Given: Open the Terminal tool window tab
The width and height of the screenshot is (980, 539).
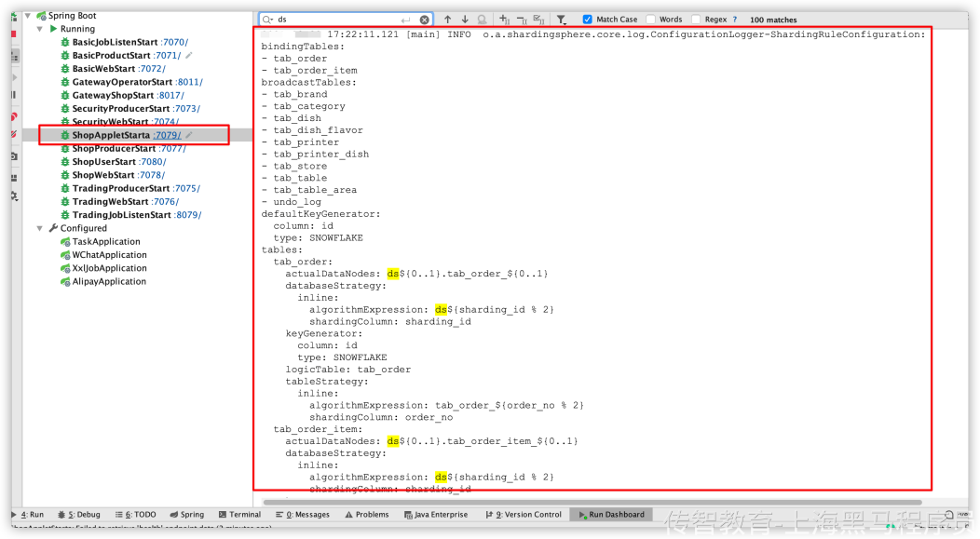Looking at the screenshot, I should pos(239,515).
